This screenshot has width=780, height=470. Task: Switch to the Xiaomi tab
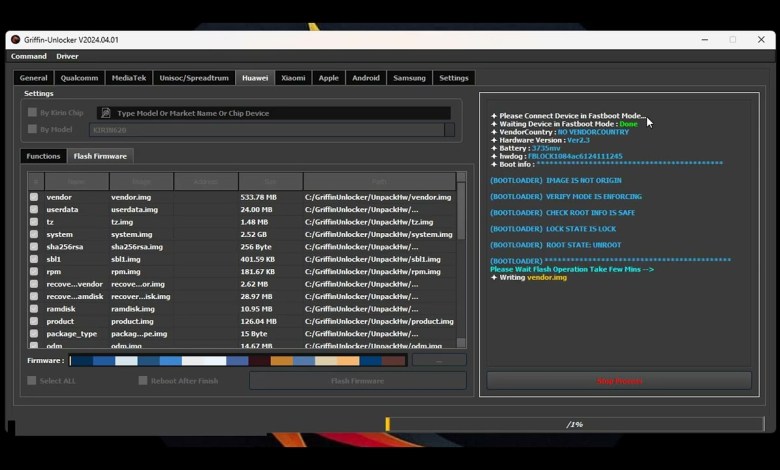pos(293,78)
